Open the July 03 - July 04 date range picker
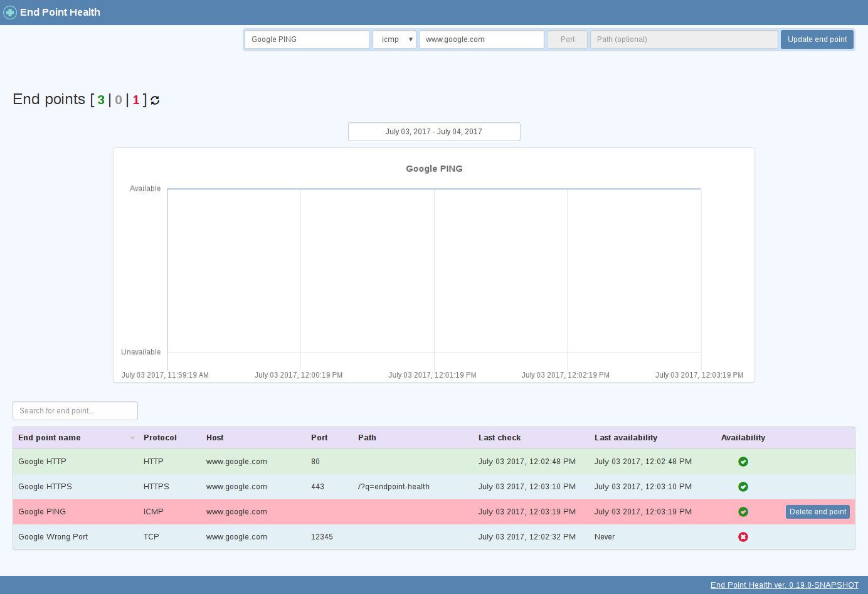The height and width of the screenshot is (594, 868). click(x=434, y=131)
